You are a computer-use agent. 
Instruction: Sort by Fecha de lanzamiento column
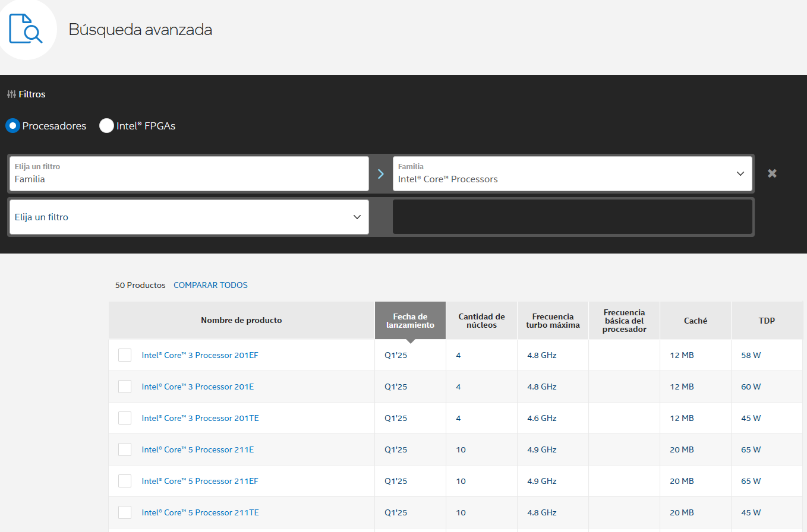point(410,321)
